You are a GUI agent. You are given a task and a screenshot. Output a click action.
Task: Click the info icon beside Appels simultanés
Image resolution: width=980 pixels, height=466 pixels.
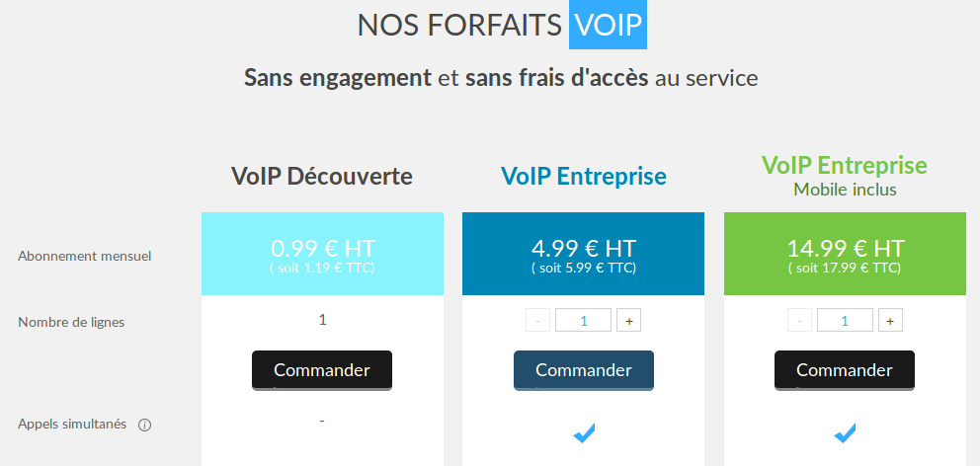click(x=145, y=425)
